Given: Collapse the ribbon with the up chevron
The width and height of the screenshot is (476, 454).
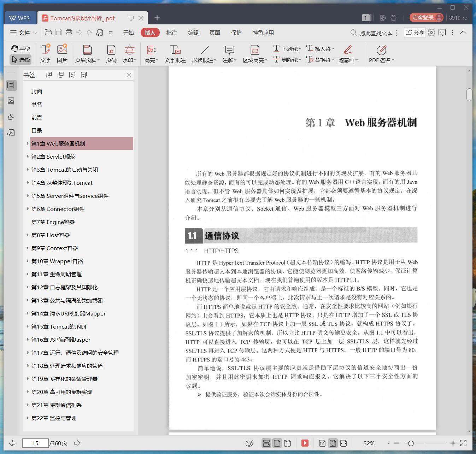Looking at the screenshot, I should pos(463,33).
